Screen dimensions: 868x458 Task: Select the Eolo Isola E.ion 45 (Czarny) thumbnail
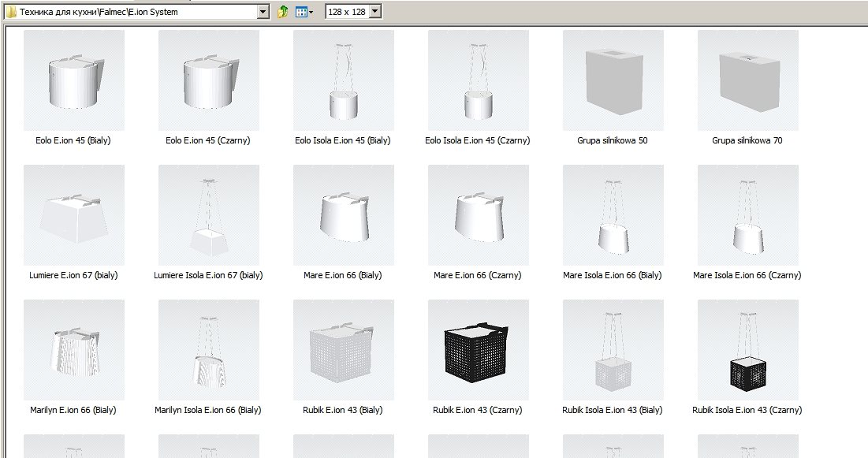479,80
